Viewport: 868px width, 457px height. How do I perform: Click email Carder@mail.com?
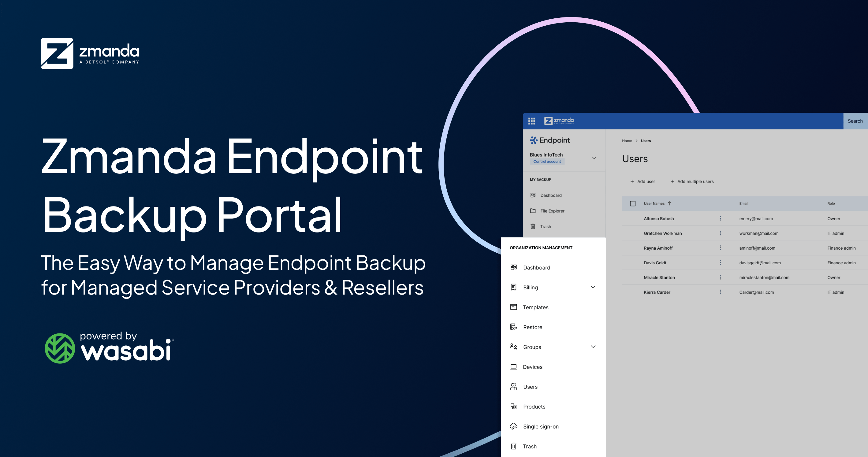756,292
